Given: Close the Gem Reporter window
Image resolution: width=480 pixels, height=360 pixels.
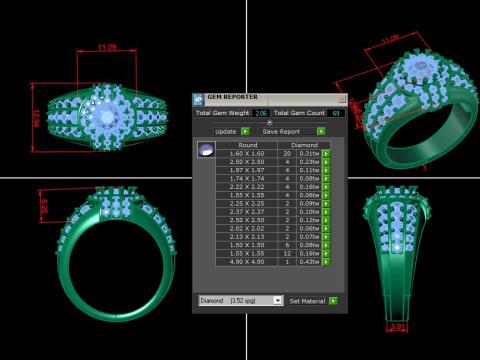Looking at the screenshot, I should (342, 99).
